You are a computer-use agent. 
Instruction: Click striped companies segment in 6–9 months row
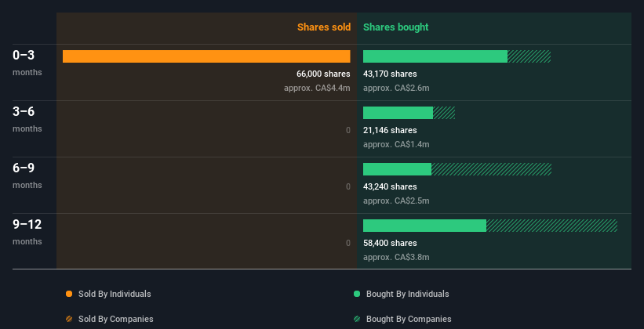click(x=492, y=169)
